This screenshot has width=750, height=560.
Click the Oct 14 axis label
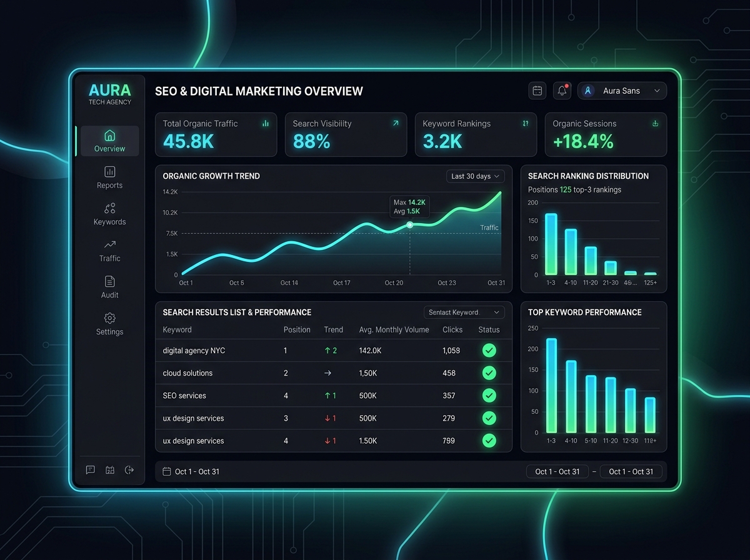click(289, 283)
